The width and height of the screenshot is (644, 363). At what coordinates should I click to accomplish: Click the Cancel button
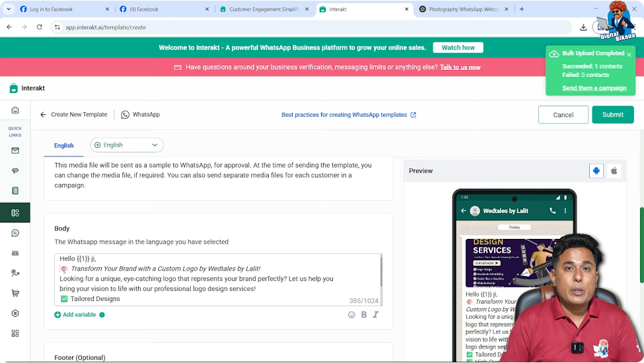(563, 115)
